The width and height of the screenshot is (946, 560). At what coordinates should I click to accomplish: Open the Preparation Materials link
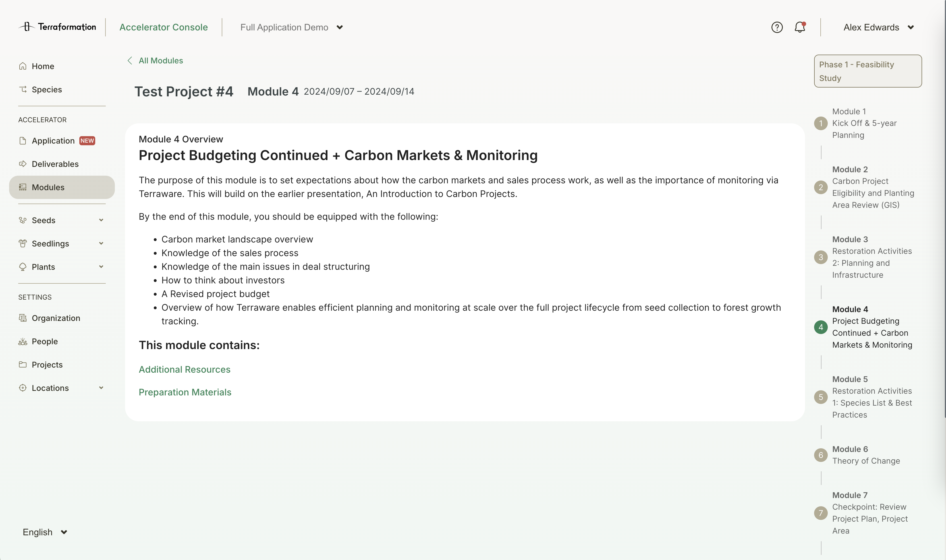(184, 392)
